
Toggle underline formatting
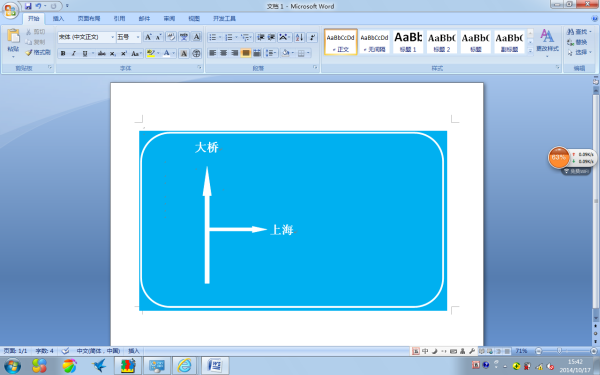[85, 54]
